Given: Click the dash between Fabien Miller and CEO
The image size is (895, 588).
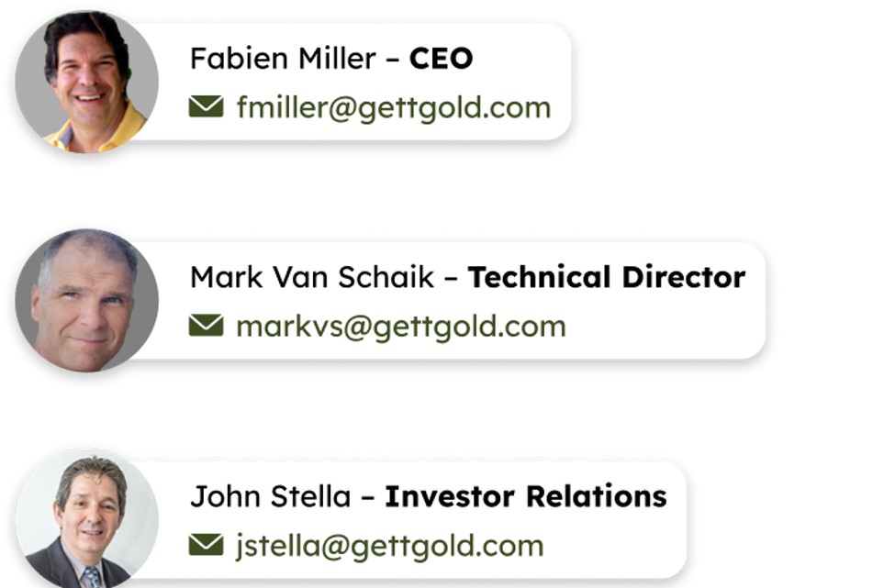Looking at the screenshot, I should click(392, 60).
